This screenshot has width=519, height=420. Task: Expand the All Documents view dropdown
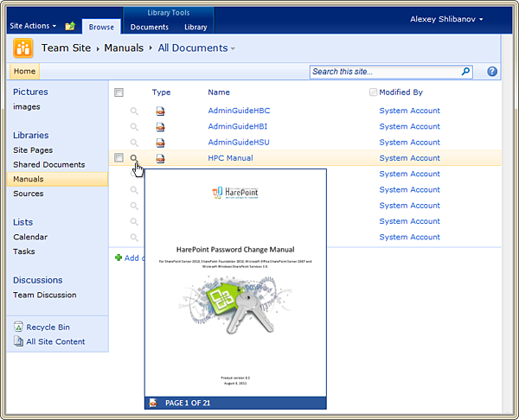pyautogui.click(x=196, y=48)
